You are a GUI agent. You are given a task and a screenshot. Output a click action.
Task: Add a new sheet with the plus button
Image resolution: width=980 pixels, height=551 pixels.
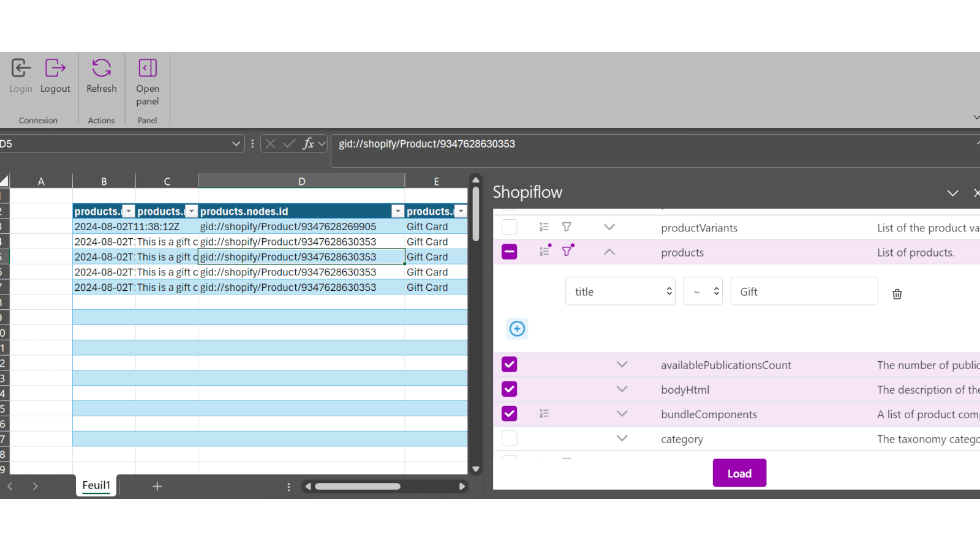157,486
